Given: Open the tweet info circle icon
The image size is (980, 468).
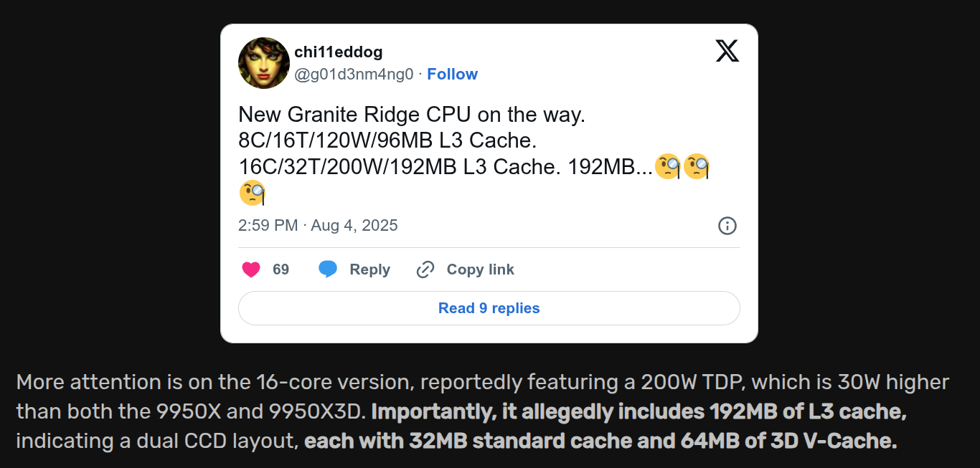Looking at the screenshot, I should pyautogui.click(x=727, y=226).
